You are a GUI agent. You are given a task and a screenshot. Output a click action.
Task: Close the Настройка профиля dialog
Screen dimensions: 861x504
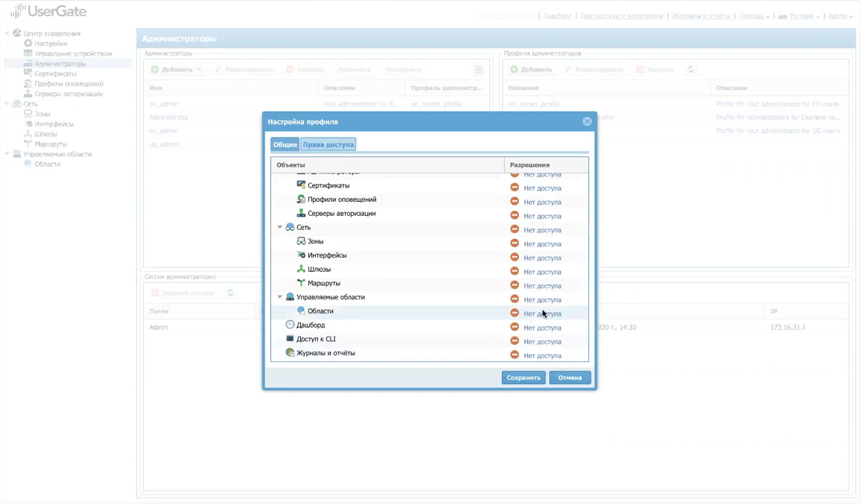587,121
